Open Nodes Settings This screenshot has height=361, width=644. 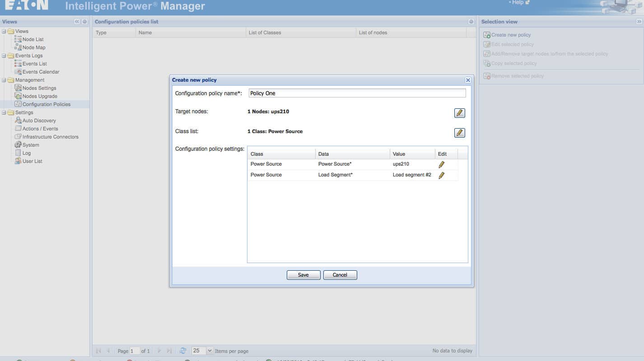(39, 88)
